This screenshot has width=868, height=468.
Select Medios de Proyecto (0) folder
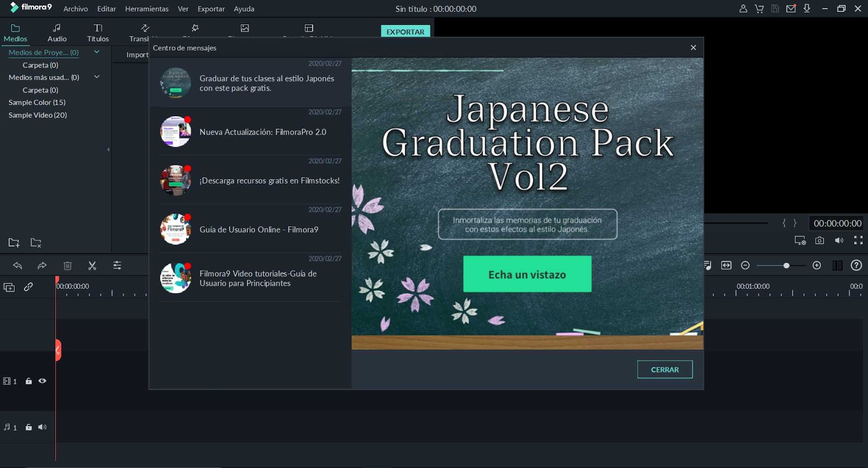tap(43, 53)
